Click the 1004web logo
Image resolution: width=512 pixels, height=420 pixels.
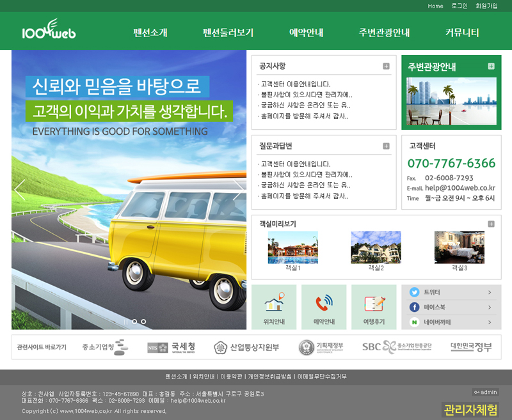[x=49, y=31]
